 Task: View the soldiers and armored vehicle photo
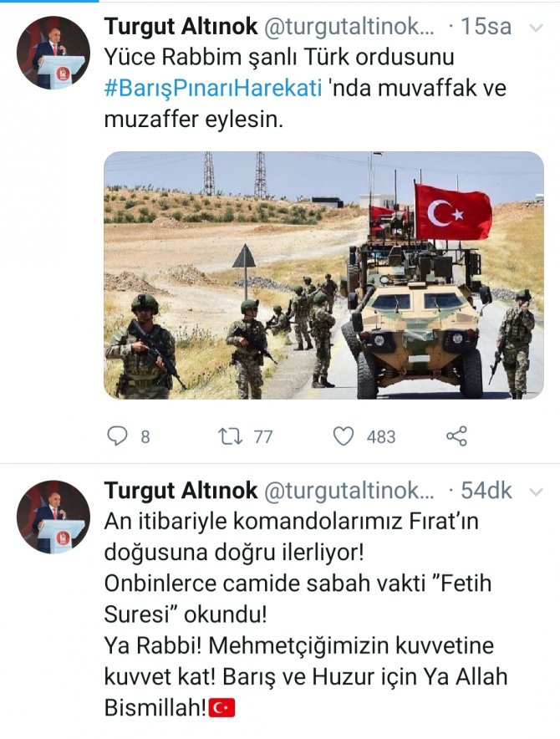point(323,275)
